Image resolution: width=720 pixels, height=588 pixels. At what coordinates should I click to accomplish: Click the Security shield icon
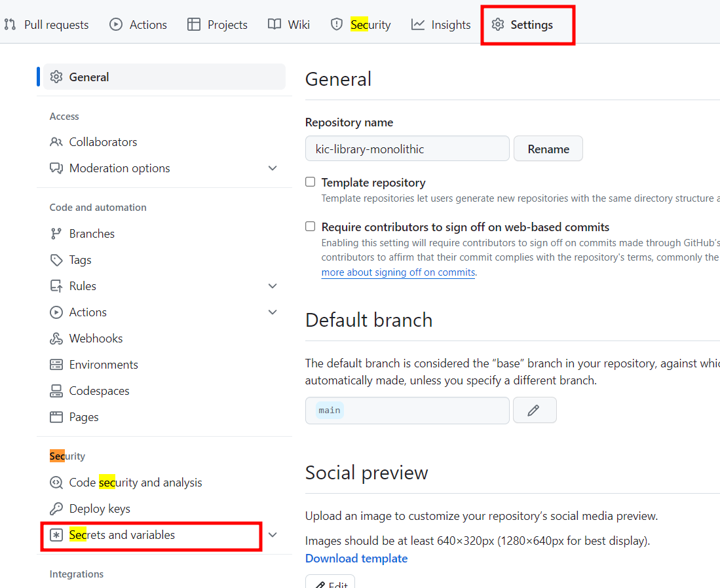click(x=337, y=24)
